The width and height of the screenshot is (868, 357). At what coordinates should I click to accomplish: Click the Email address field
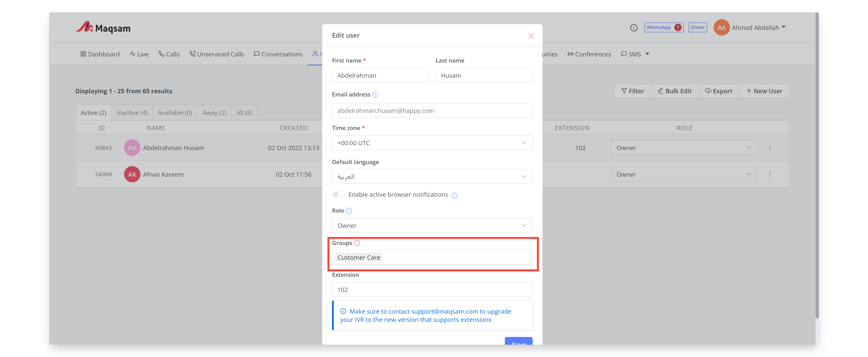coord(432,110)
